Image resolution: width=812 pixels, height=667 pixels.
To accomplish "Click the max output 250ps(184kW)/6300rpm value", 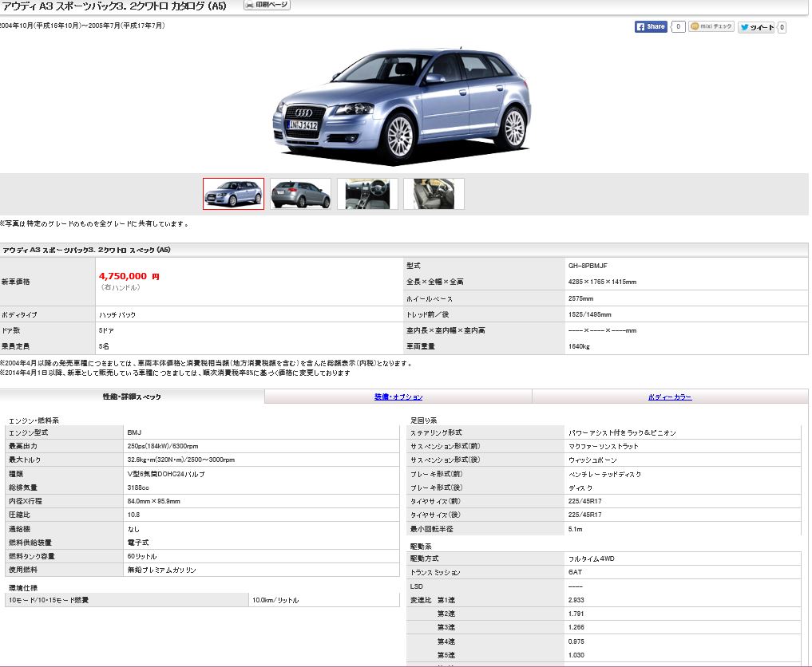I will pos(163,446).
